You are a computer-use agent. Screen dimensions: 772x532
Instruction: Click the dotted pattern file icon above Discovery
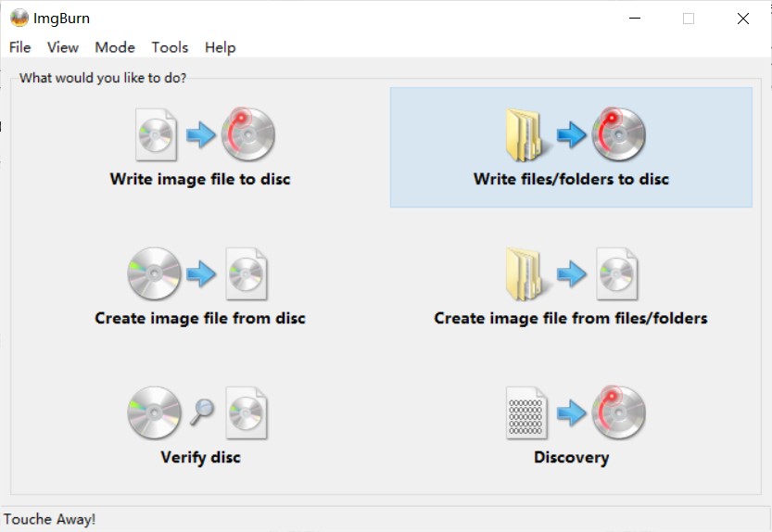[526, 412]
